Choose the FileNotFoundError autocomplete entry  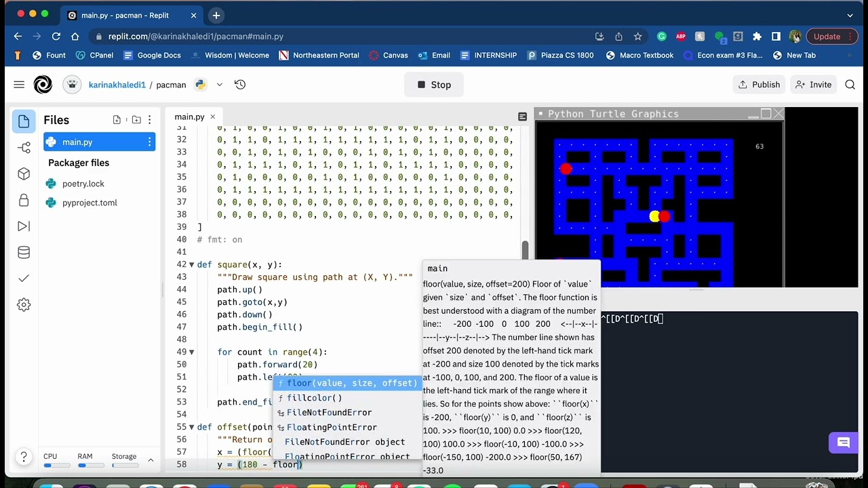pyautogui.click(x=347, y=413)
